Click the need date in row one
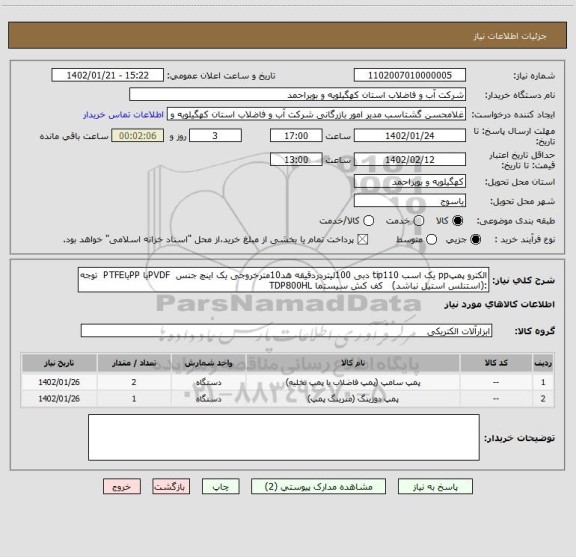576x557 pixels. coord(59,382)
